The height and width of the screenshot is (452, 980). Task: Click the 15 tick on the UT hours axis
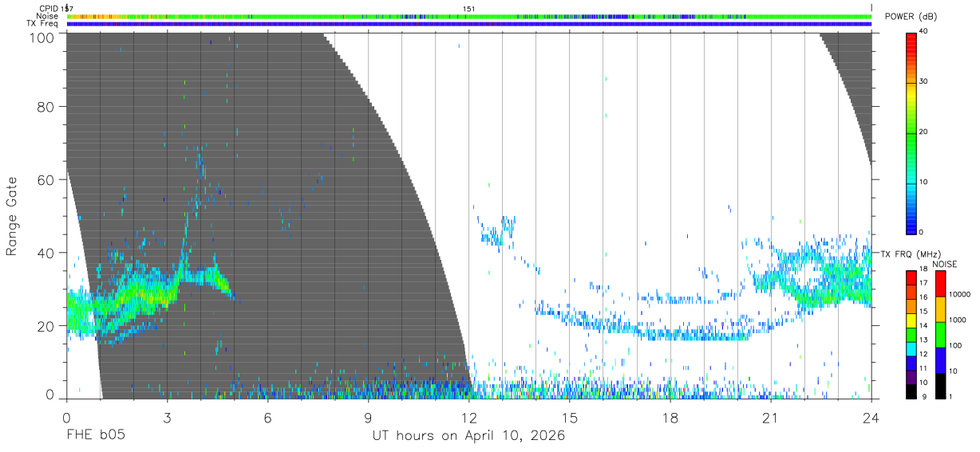(570, 418)
